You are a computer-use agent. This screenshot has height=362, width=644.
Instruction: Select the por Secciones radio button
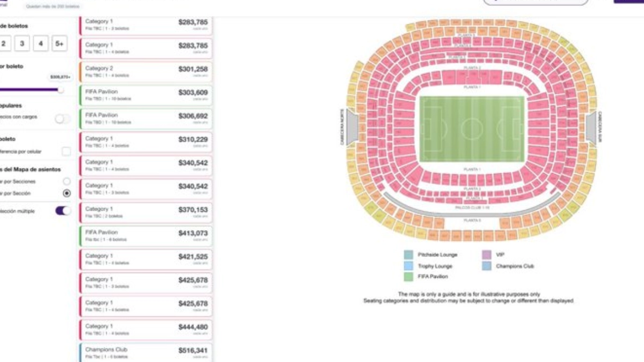(67, 182)
